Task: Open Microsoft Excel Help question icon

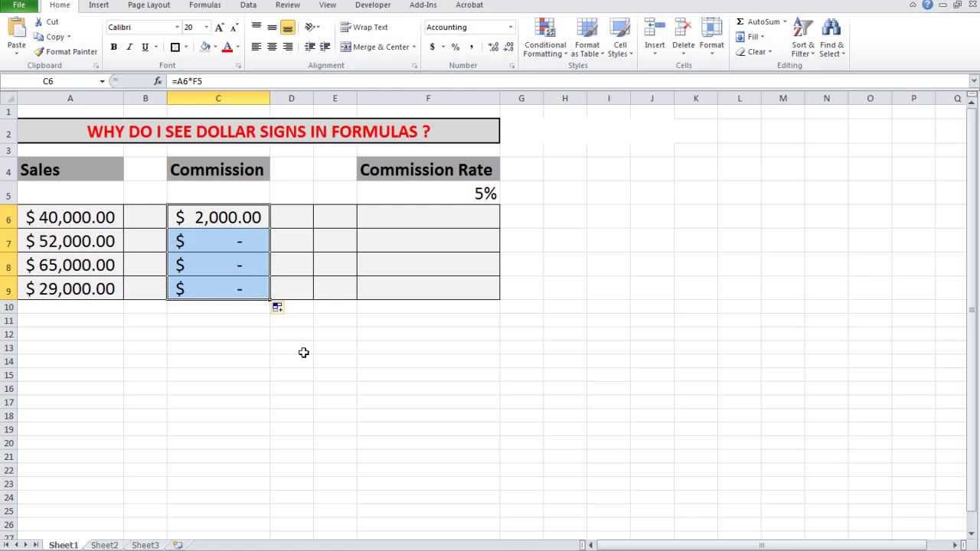Action: [927, 5]
